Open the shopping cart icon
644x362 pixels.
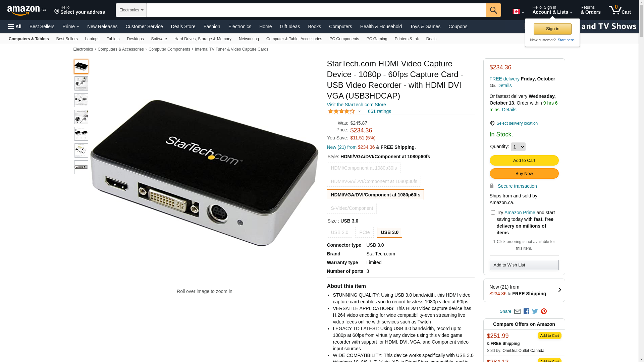coord(620,10)
